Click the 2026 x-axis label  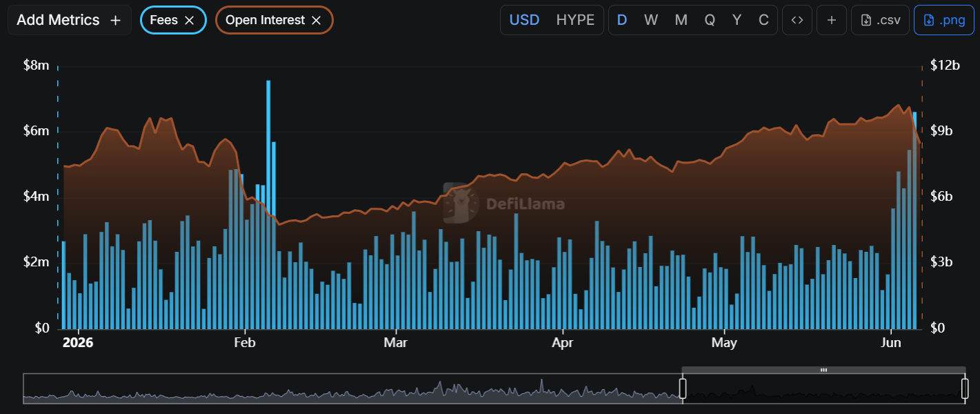pyautogui.click(x=77, y=343)
